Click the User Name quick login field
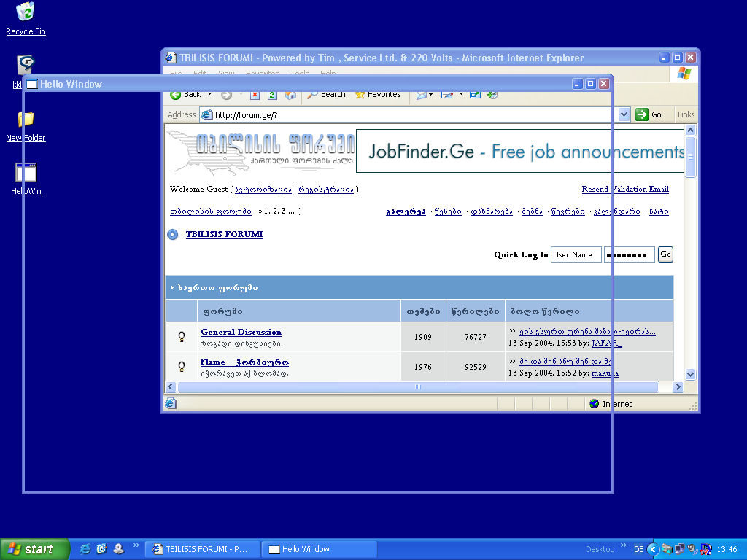747x560 pixels. click(x=576, y=254)
